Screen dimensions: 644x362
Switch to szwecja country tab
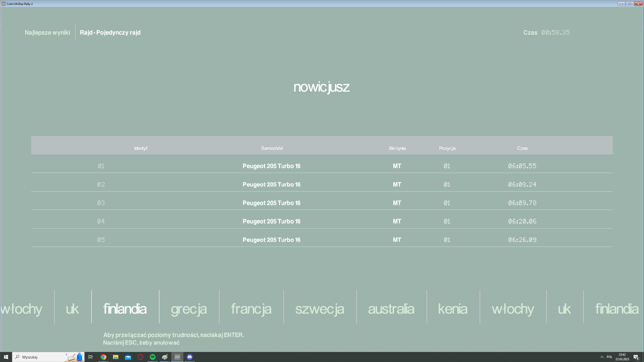(319, 309)
